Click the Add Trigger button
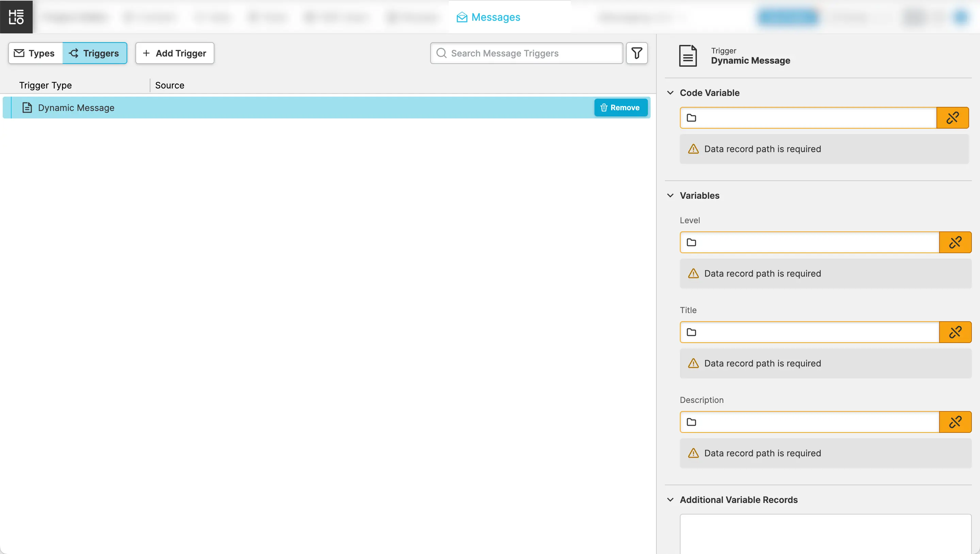Viewport: 980px width, 554px height. [175, 53]
